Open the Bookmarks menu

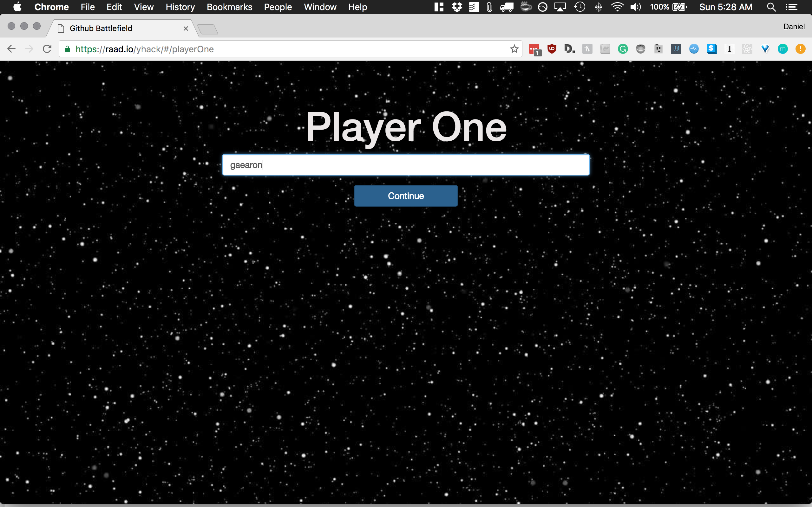tap(229, 7)
